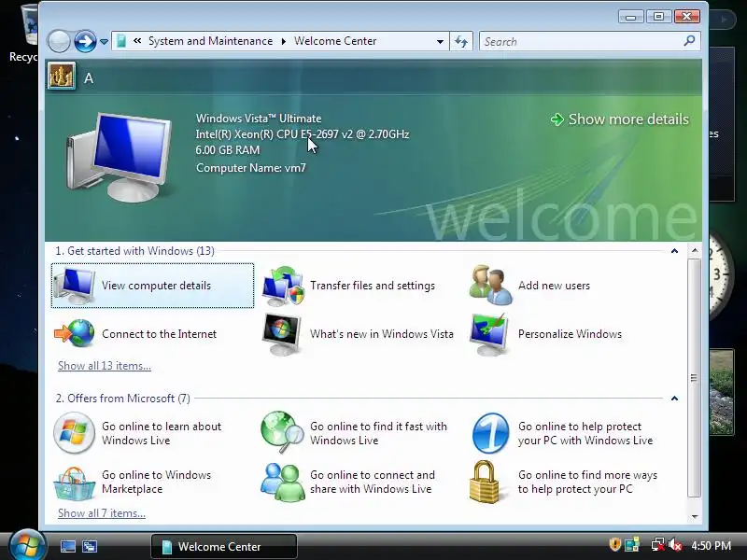Click Show Desktop quick launch icon
Image resolution: width=747 pixels, height=560 pixels.
pyautogui.click(x=67, y=546)
